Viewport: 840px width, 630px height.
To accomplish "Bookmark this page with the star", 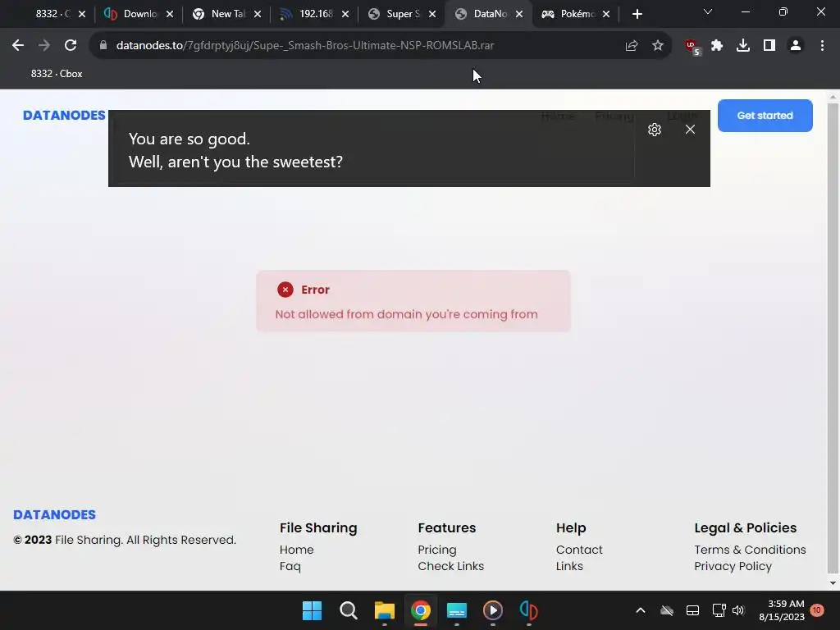I will 658,46.
